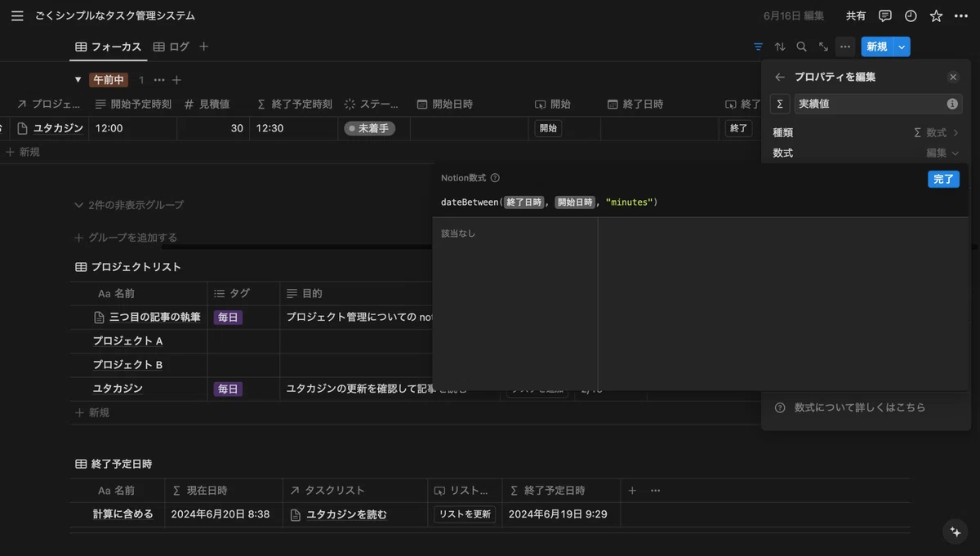This screenshot has width=980, height=556.
Task: Open the ユタカジン page in focus table
Action: (58, 128)
